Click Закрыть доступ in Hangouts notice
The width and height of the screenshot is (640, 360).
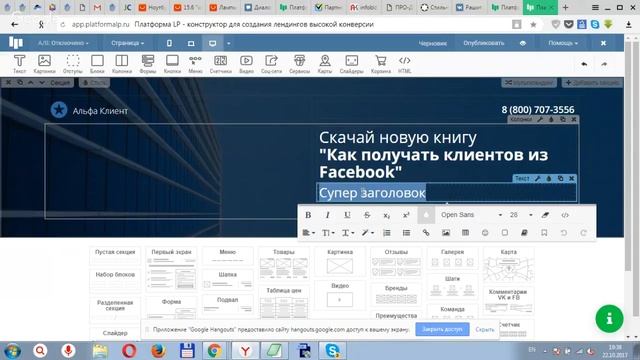[442, 329]
